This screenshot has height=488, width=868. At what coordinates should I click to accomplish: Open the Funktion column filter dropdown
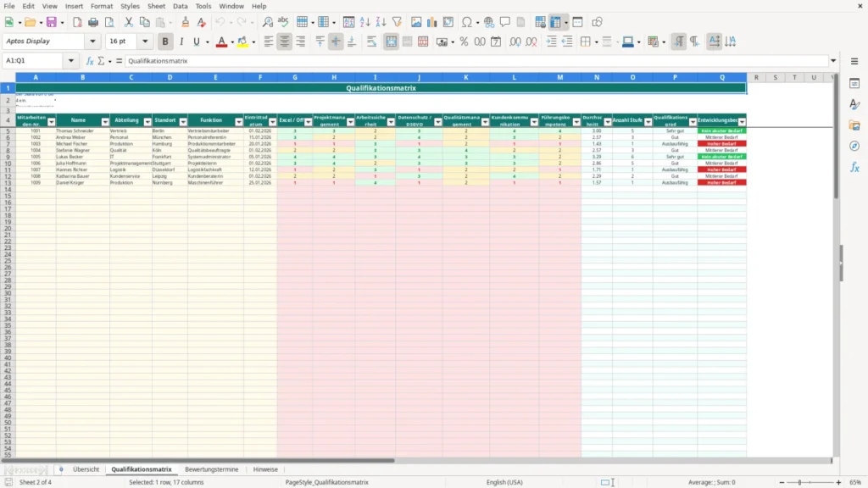click(239, 122)
